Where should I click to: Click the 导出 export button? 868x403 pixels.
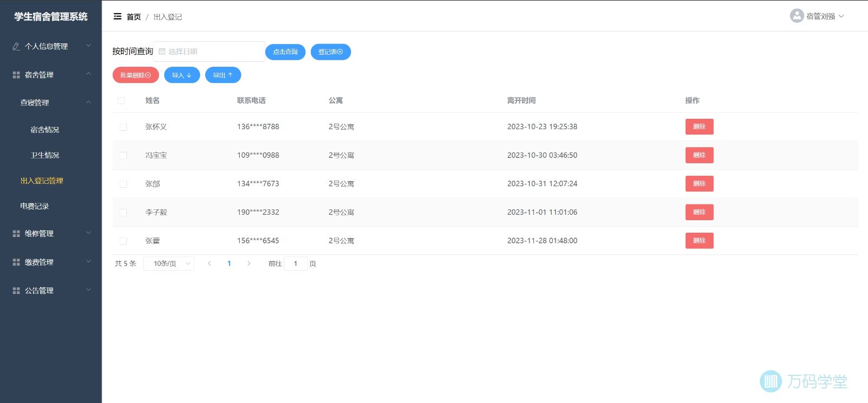pos(223,75)
